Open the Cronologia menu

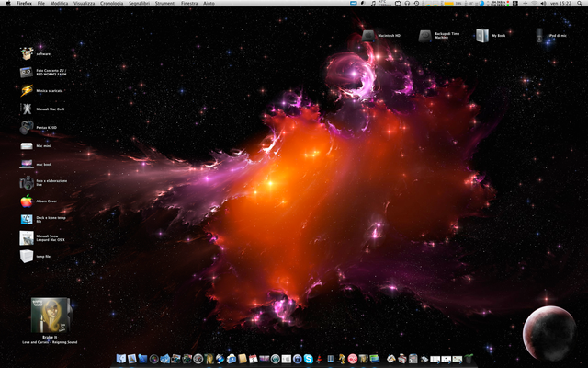[112, 4]
